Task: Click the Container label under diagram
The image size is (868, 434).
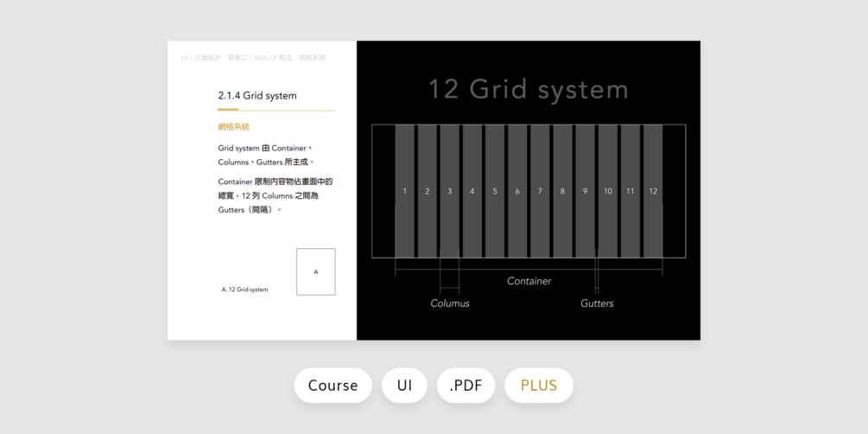Action: point(529,281)
